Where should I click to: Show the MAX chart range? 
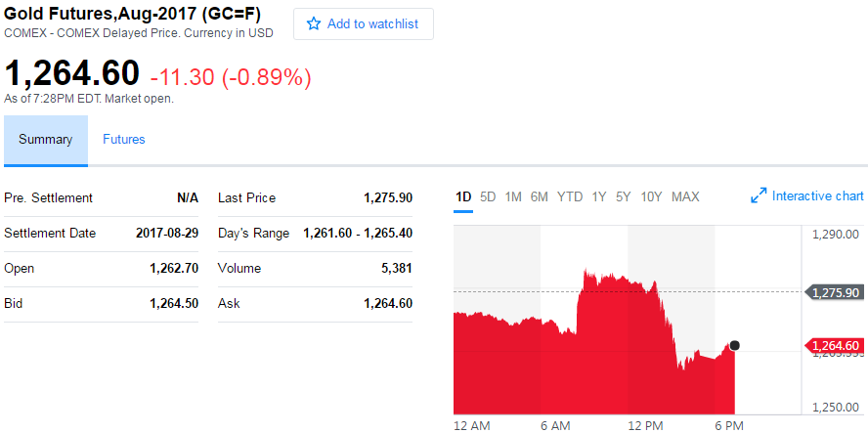[685, 196]
